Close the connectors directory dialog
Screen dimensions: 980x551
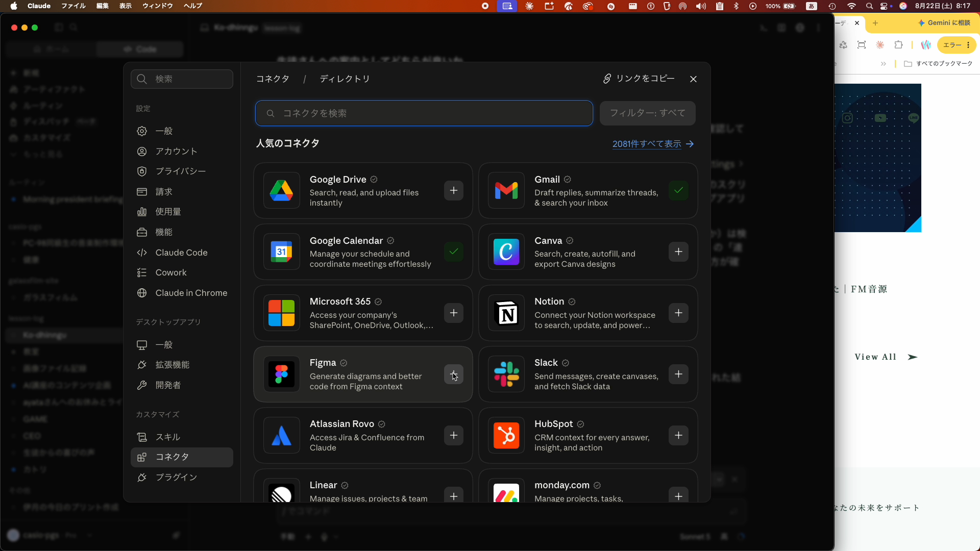(693, 79)
